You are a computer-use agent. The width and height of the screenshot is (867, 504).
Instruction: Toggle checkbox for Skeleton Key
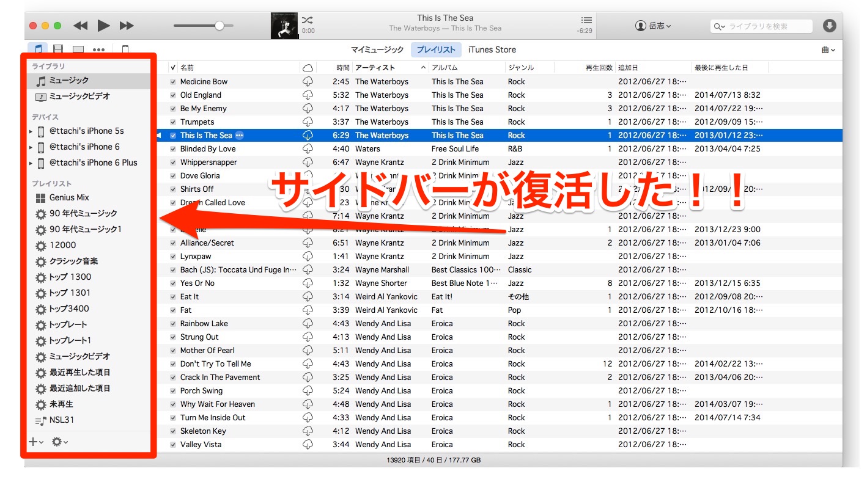[x=173, y=431]
